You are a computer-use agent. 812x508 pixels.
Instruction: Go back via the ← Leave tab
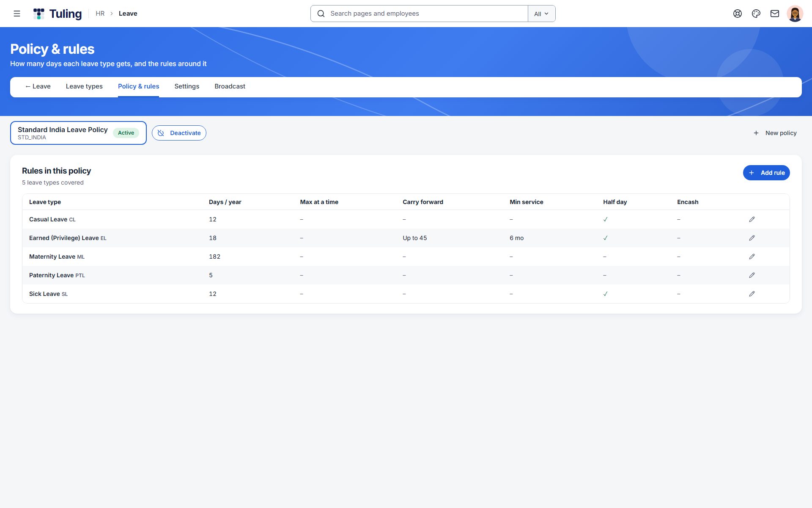click(x=38, y=86)
